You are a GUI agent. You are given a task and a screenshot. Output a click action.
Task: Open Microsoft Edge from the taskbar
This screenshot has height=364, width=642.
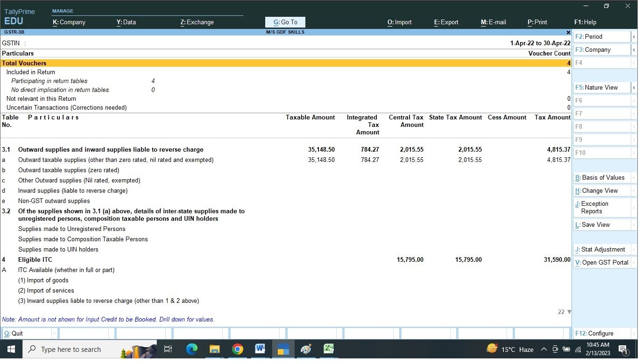click(192, 349)
